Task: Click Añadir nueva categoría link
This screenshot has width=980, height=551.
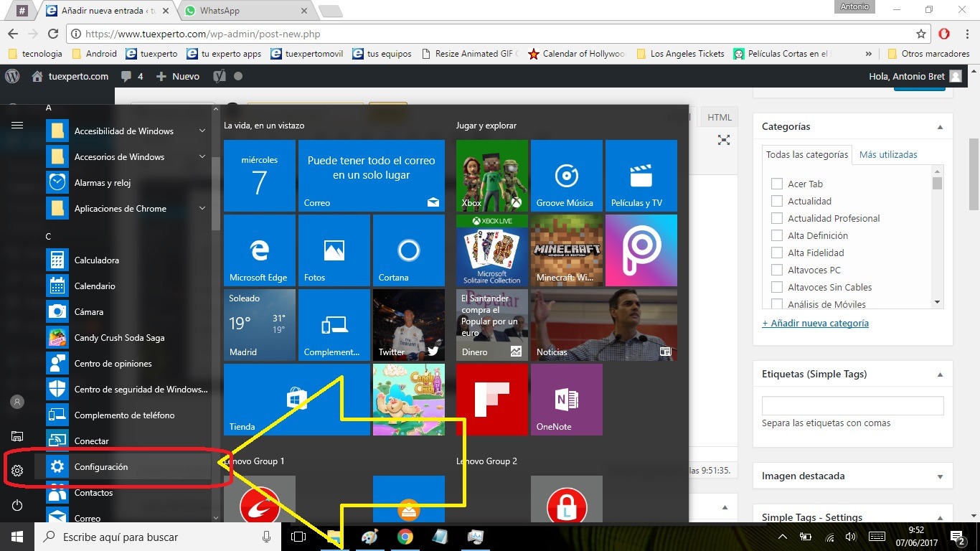Action: tap(815, 323)
